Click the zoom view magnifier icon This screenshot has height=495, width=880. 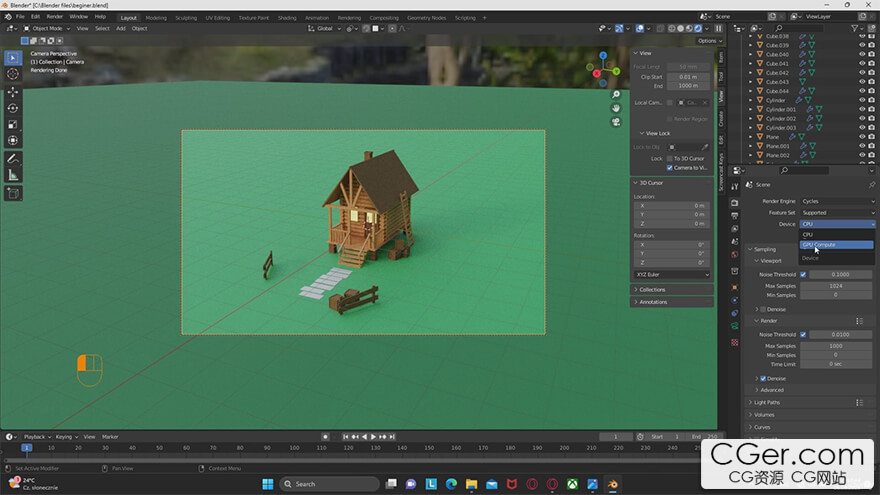coord(616,95)
